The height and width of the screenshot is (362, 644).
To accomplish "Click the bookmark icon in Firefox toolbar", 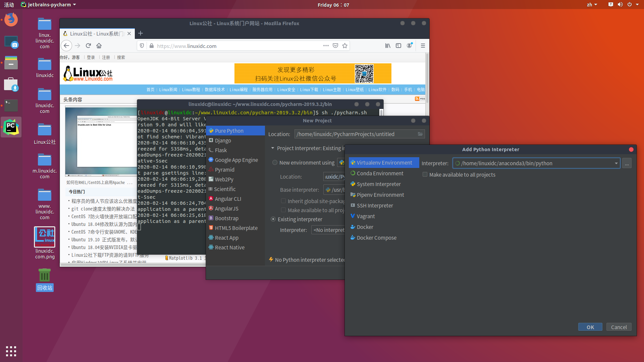I will (x=345, y=46).
